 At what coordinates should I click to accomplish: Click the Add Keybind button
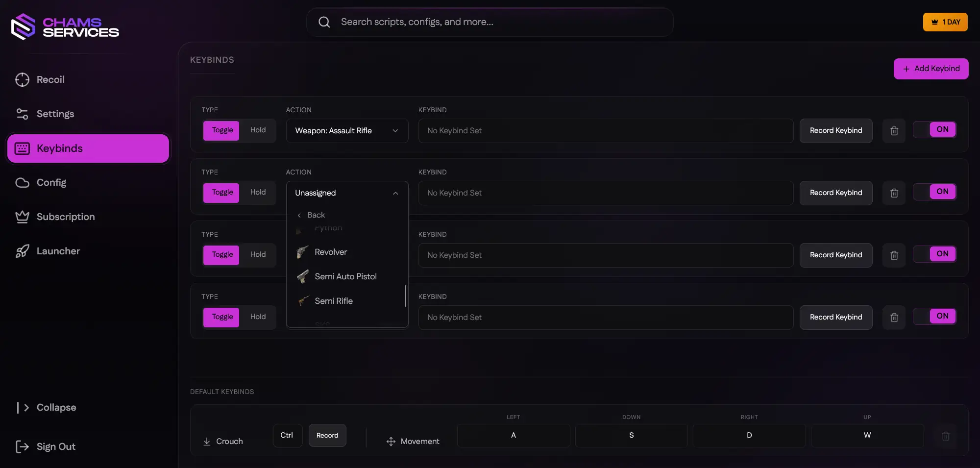[931, 69]
